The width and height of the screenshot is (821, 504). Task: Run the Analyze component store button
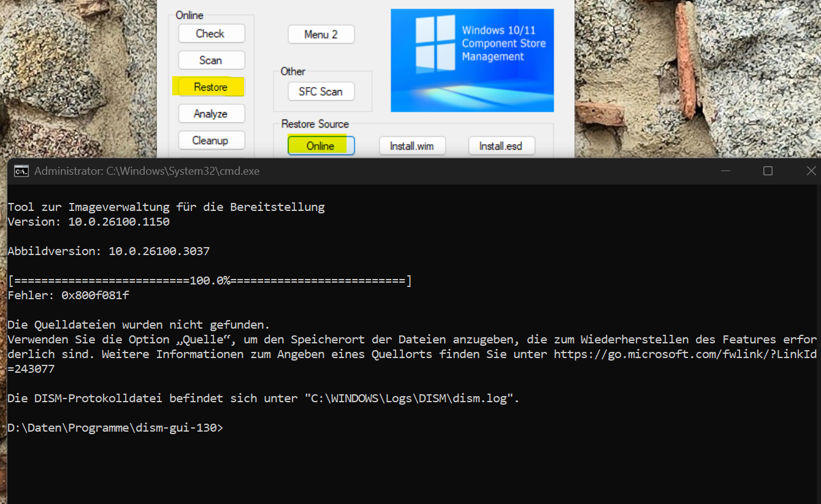coord(211,113)
